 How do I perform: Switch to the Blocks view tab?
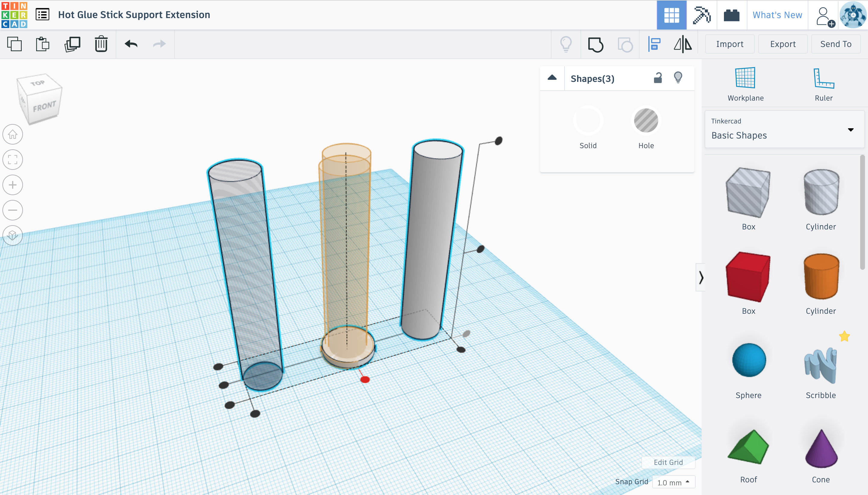[701, 15]
